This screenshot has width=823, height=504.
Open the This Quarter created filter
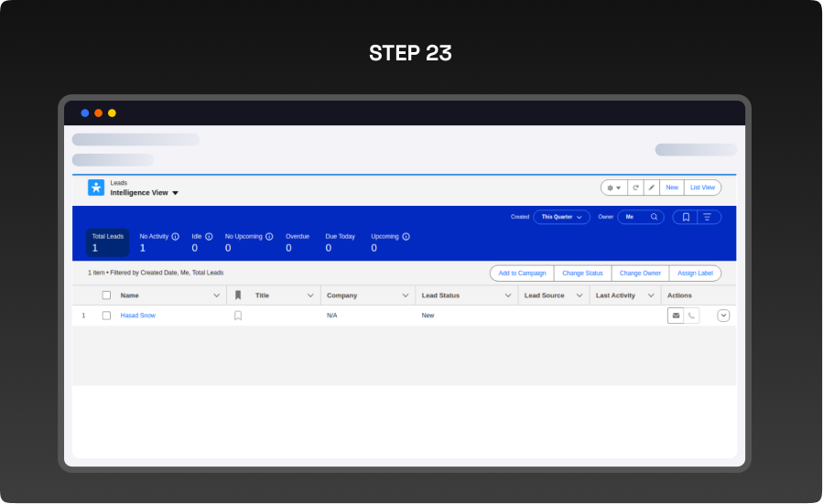tap(561, 217)
